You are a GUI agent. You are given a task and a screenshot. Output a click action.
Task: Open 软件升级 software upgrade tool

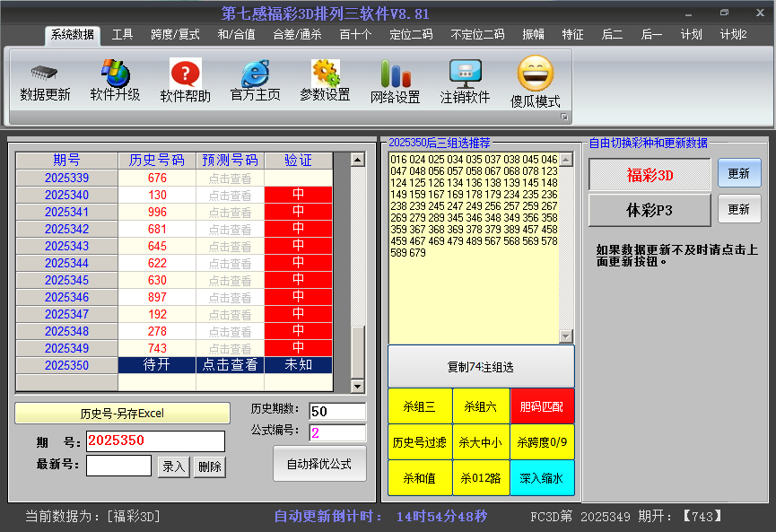tap(113, 81)
